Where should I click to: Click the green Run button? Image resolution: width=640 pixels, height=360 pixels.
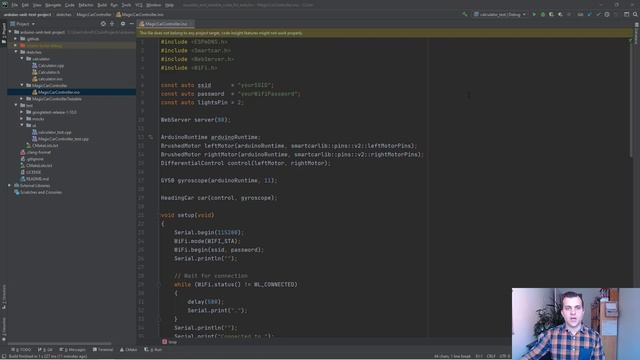(x=534, y=14)
